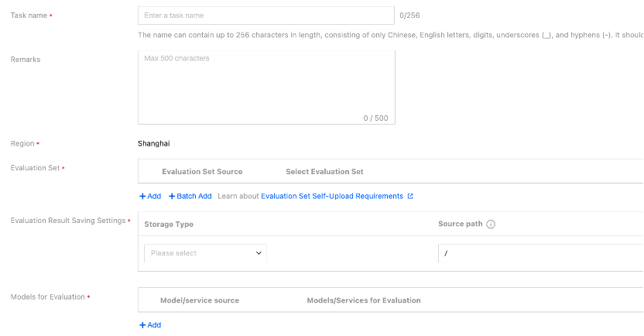
Task: Click the Remarks 0 / 500 character counter
Action: (x=375, y=118)
